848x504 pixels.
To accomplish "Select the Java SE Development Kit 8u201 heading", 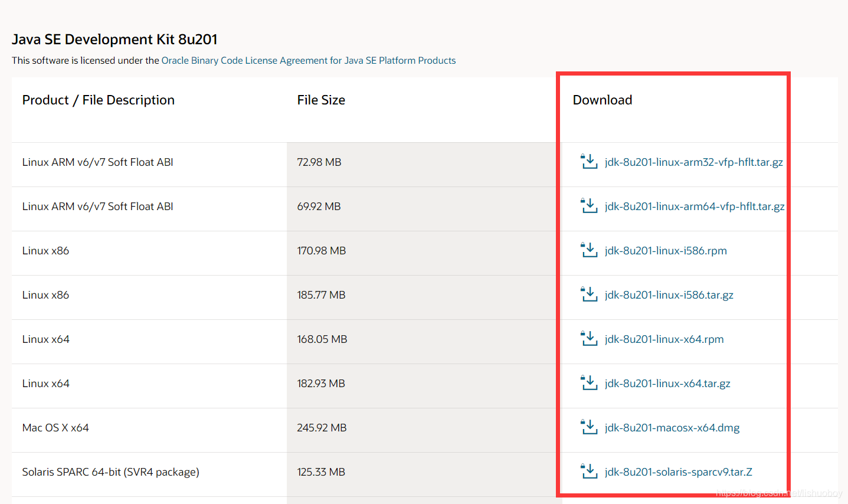I will pyautogui.click(x=114, y=40).
